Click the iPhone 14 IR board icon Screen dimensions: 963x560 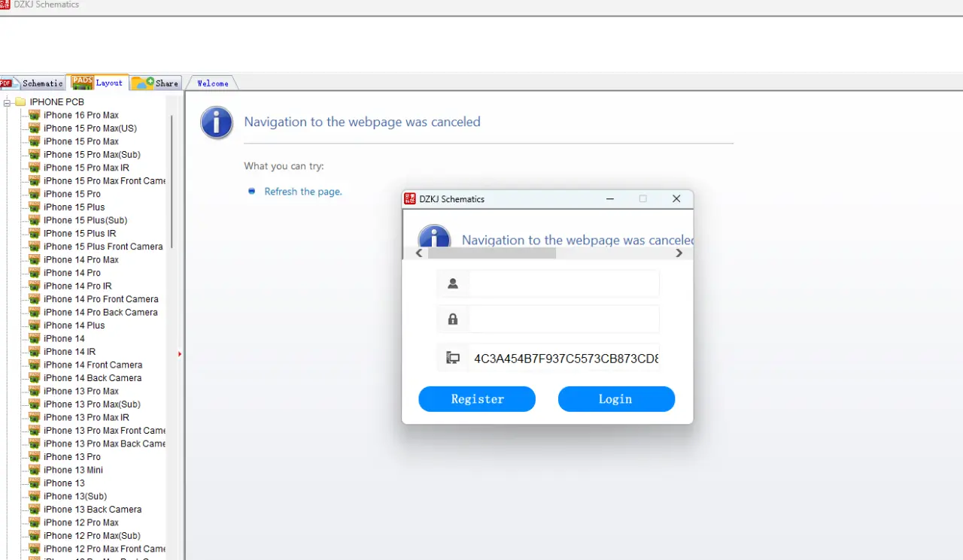[34, 352]
